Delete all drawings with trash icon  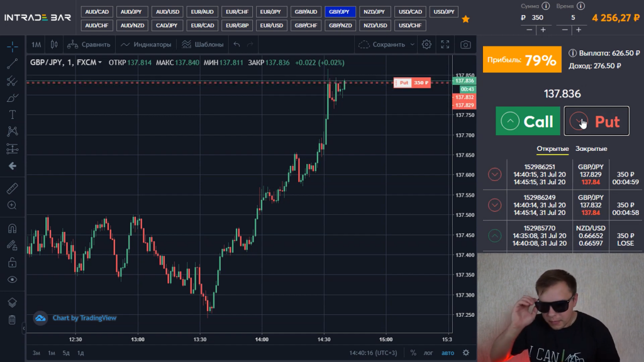[x=12, y=320]
